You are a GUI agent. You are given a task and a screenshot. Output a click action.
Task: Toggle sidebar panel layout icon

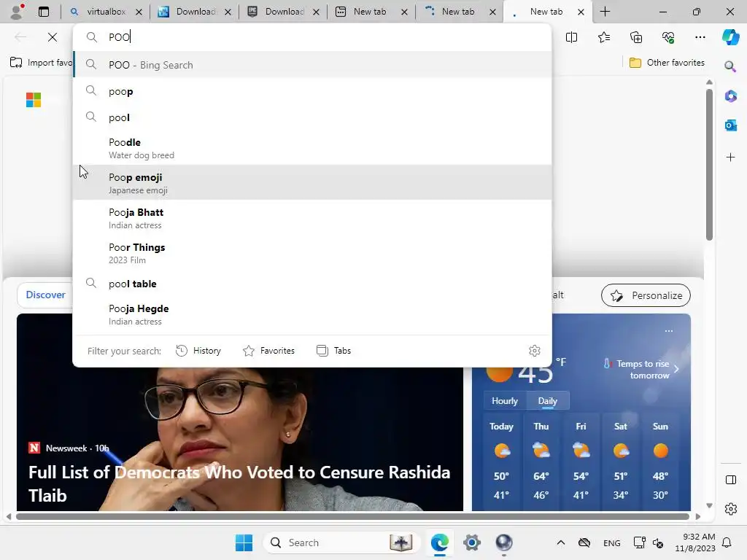pyautogui.click(x=730, y=480)
